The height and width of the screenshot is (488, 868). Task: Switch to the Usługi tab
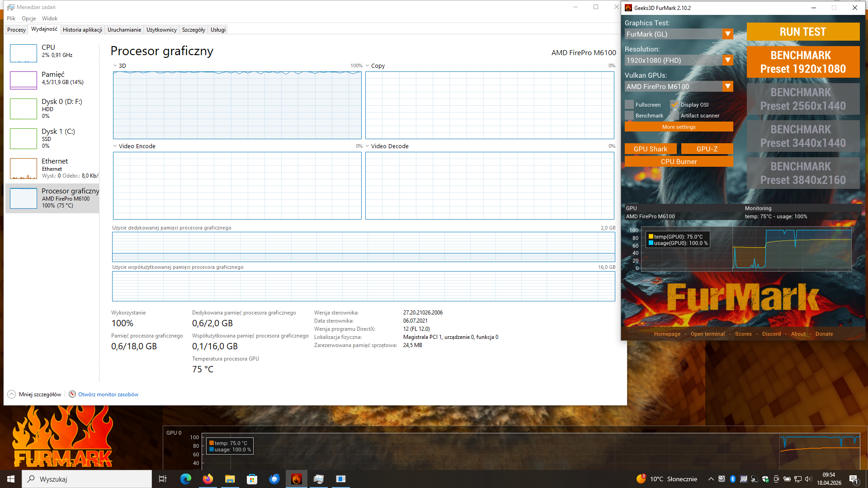point(218,29)
